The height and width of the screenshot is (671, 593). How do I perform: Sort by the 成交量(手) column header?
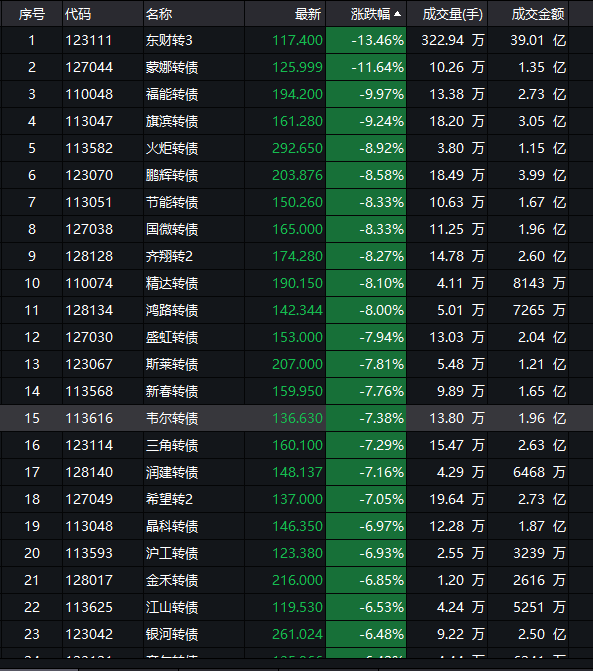point(453,14)
